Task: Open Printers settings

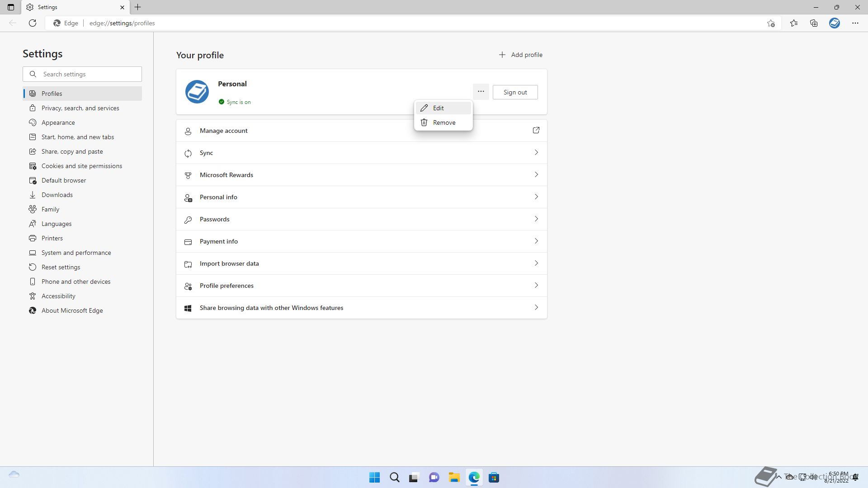Action: 82,238
